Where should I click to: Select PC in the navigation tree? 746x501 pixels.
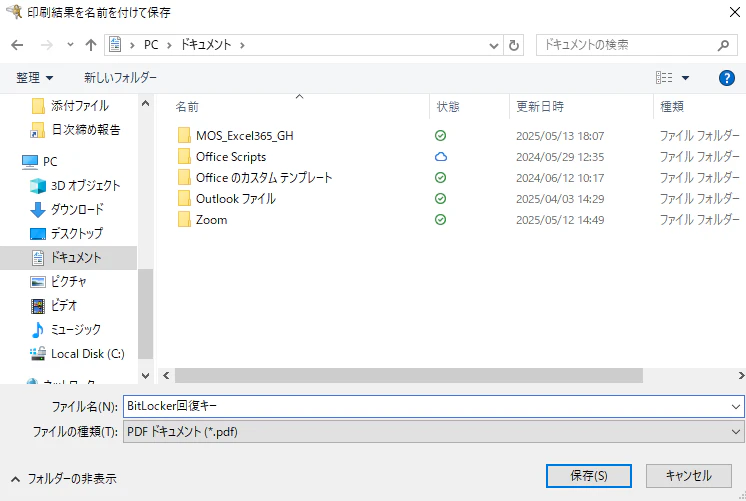pos(49,162)
